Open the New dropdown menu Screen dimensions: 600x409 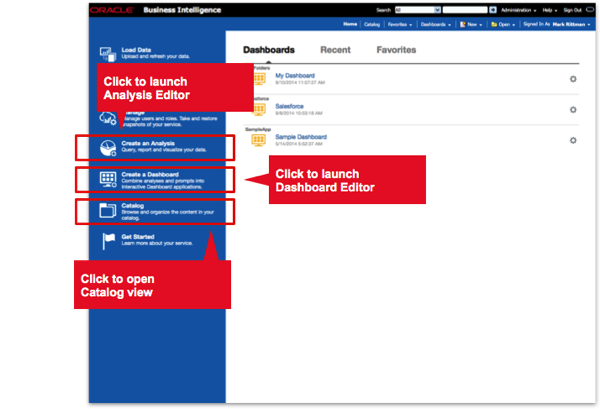pos(471,24)
